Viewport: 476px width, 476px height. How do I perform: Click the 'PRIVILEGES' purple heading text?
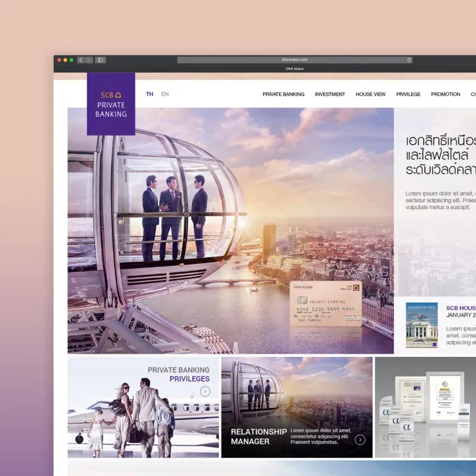click(x=190, y=379)
